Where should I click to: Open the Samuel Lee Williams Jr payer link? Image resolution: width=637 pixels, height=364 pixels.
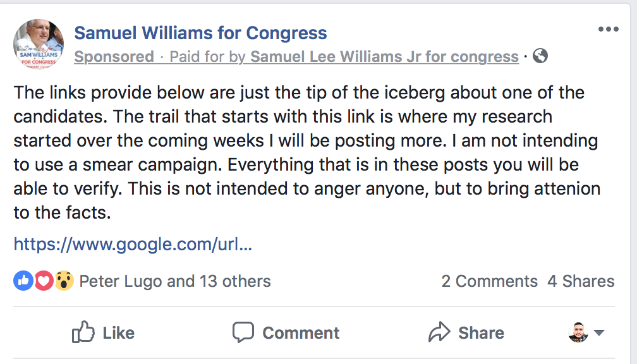pyautogui.click(x=384, y=57)
